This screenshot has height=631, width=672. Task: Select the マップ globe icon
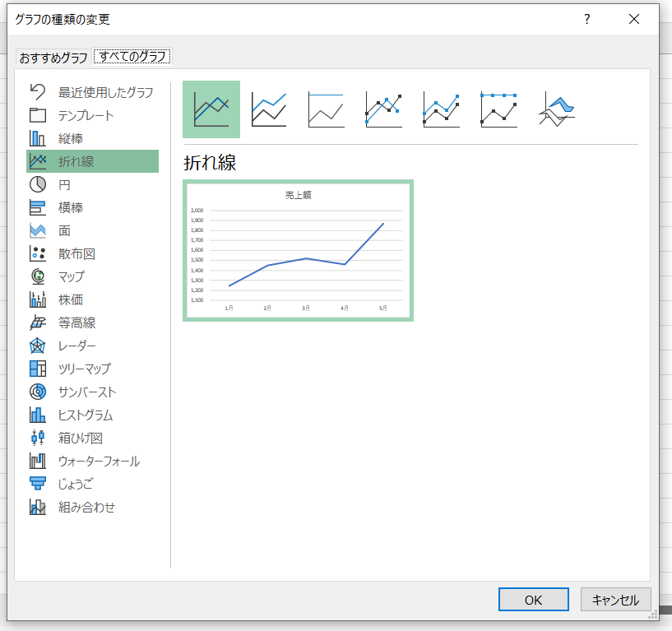38,276
